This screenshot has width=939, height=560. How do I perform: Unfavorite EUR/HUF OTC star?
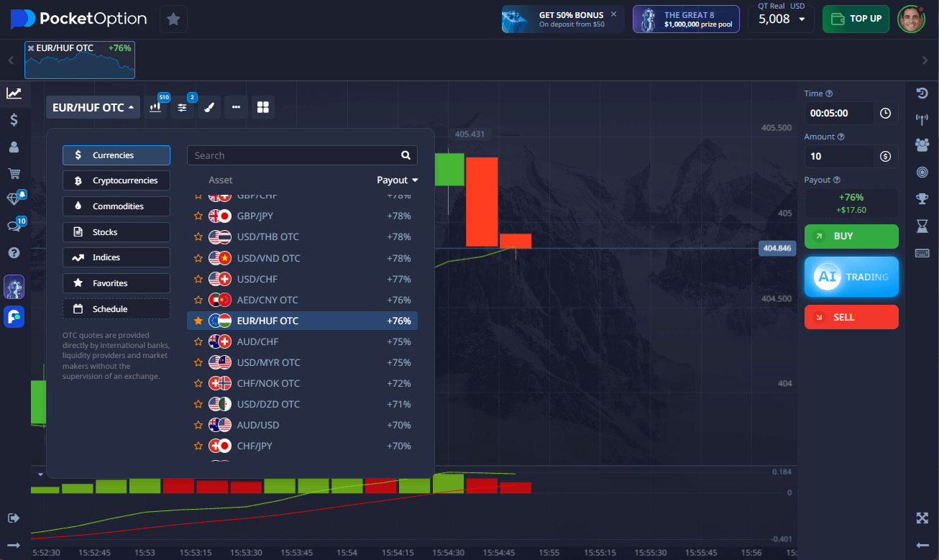pos(198,321)
